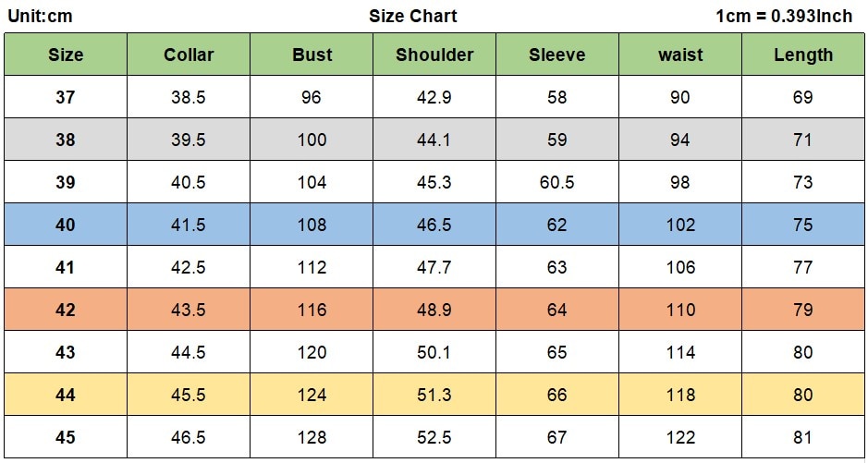Select the Bust column header
The height and width of the screenshot is (463, 868).
tap(312, 55)
